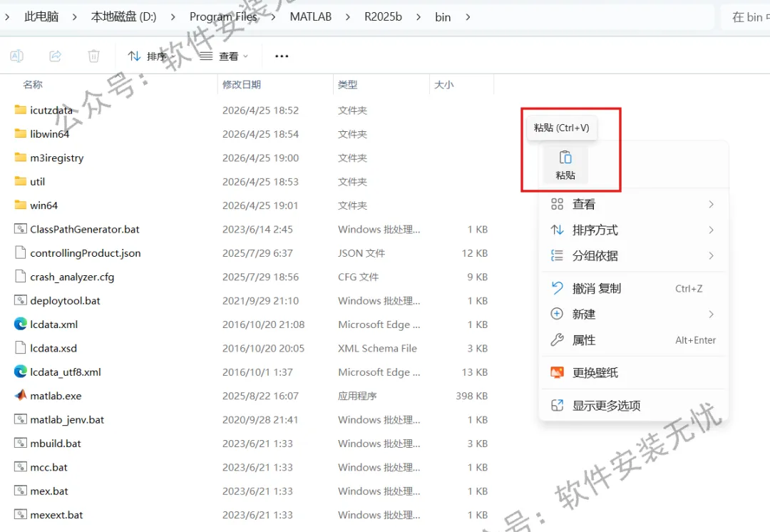
Task: Click the mbuild.bat file icon
Action: (20, 443)
